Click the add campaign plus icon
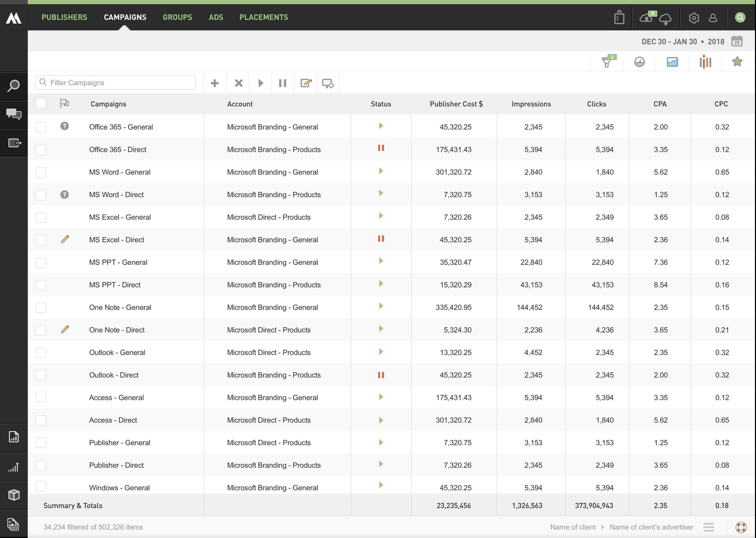This screenshot has width=756, height=538. (215, 83)
